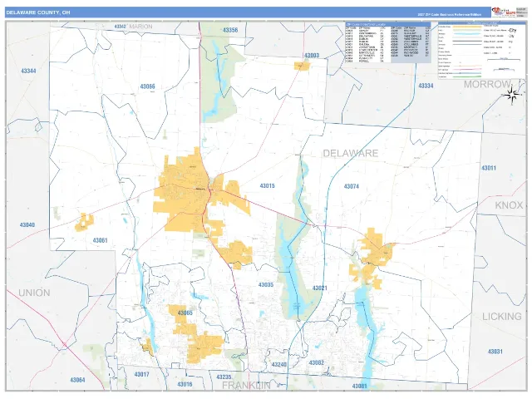The image size is (532, 399).
Task: Select ZIP code label 43017
Action: point(141,375)
